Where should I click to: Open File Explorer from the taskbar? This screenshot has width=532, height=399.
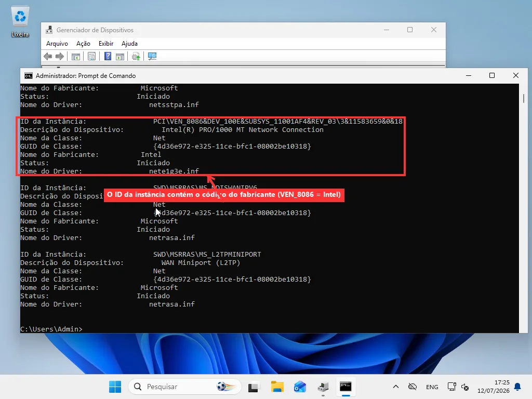pos(277,387)
